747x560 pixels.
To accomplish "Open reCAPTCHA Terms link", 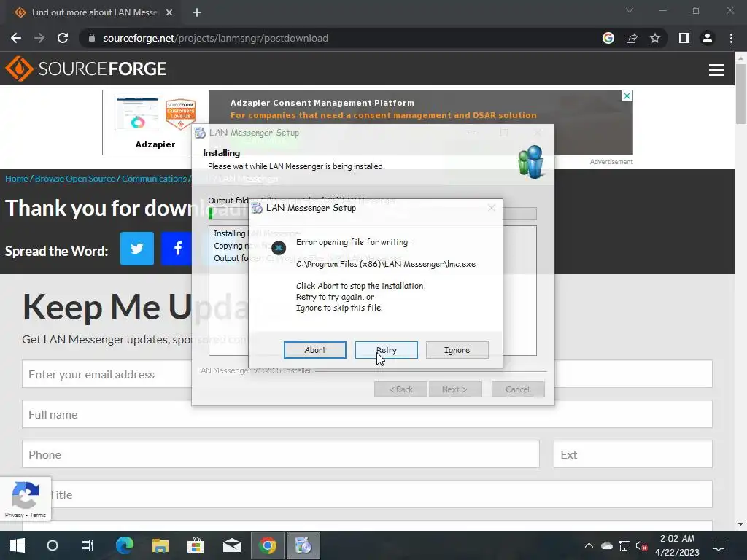I will (x=38, y=515).
